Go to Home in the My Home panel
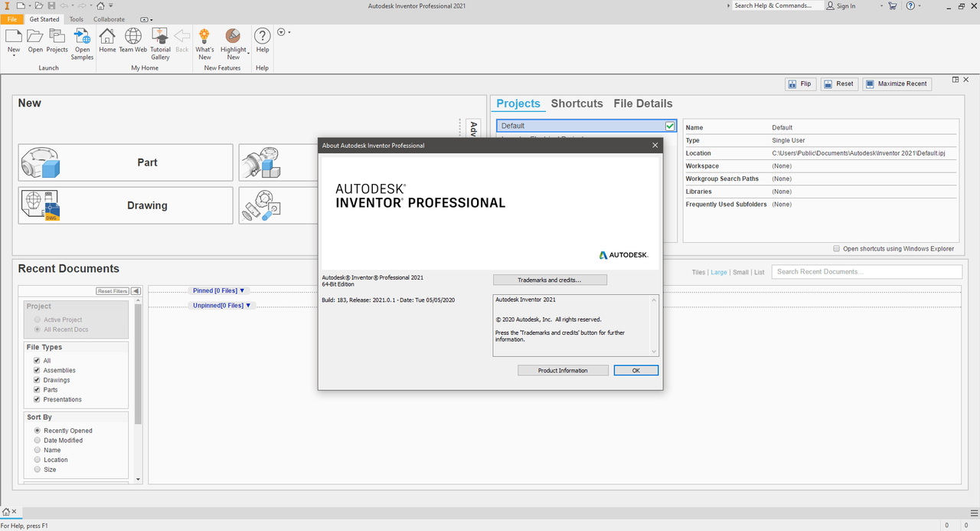Image resolution: width=980 pixels, height=531 pixels. [x=107, y=36]
